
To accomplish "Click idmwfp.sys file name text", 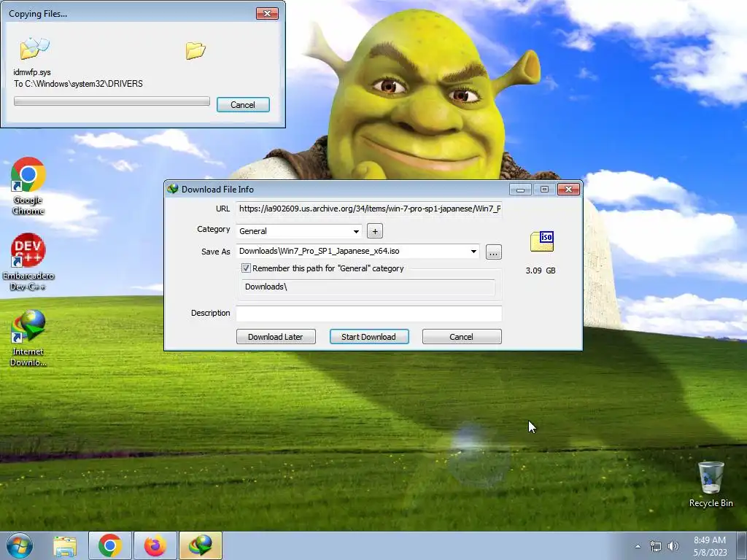I will [x=32, y=72].
